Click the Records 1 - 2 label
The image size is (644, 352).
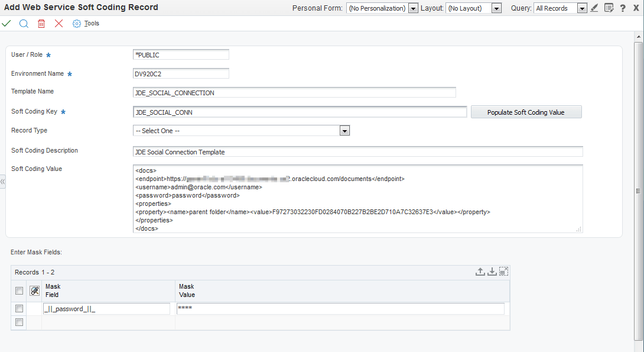34,272
